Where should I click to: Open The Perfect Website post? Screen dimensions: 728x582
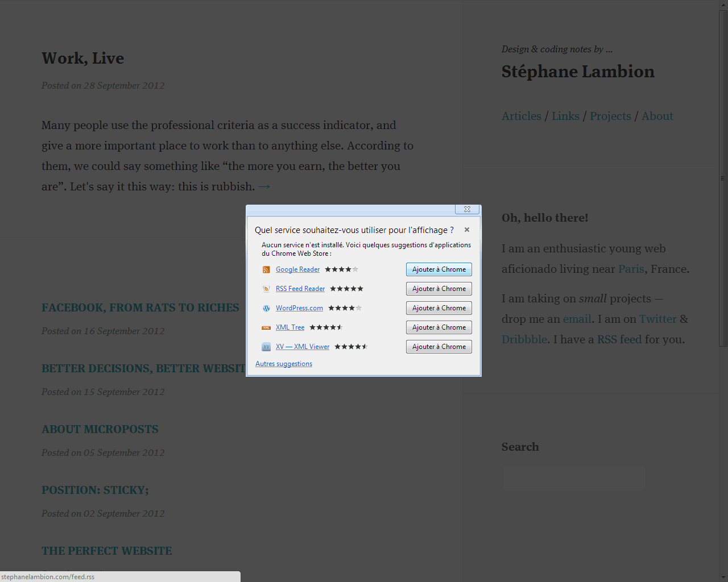click(107, 551)
